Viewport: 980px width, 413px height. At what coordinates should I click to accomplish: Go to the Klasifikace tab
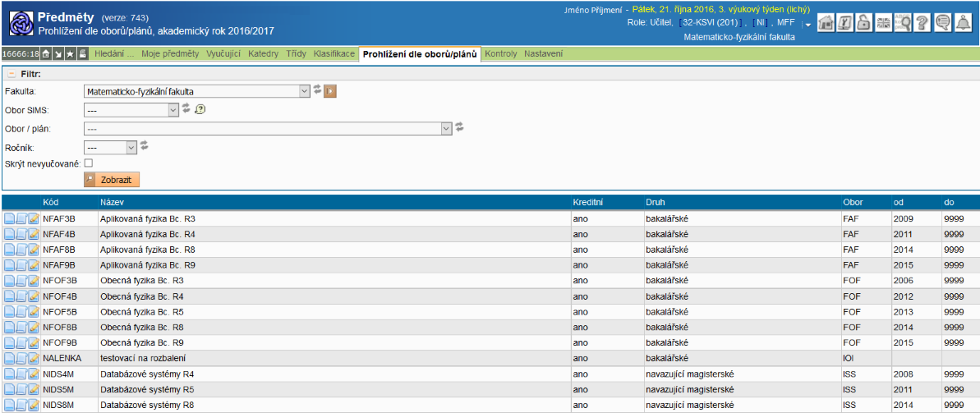click(334, 54)
